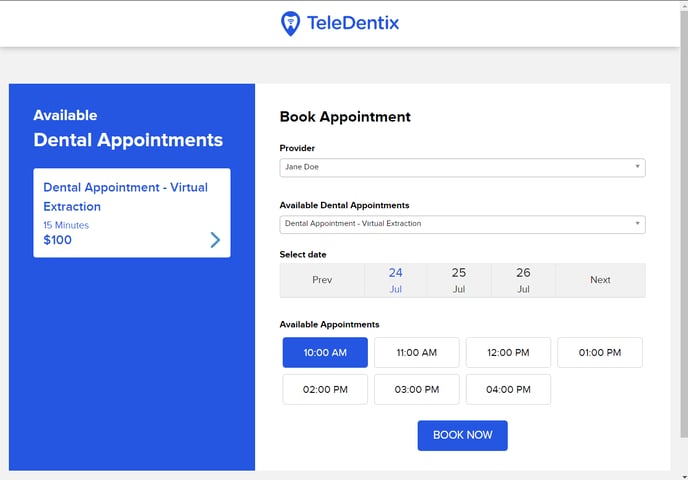The height and width of the screenshot is (480, 688).
Task: Show later dates with Next
Action: (600, 280)
